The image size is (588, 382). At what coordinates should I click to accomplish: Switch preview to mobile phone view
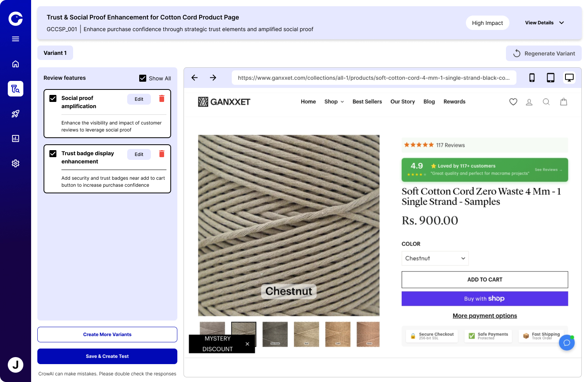(532, 78)
